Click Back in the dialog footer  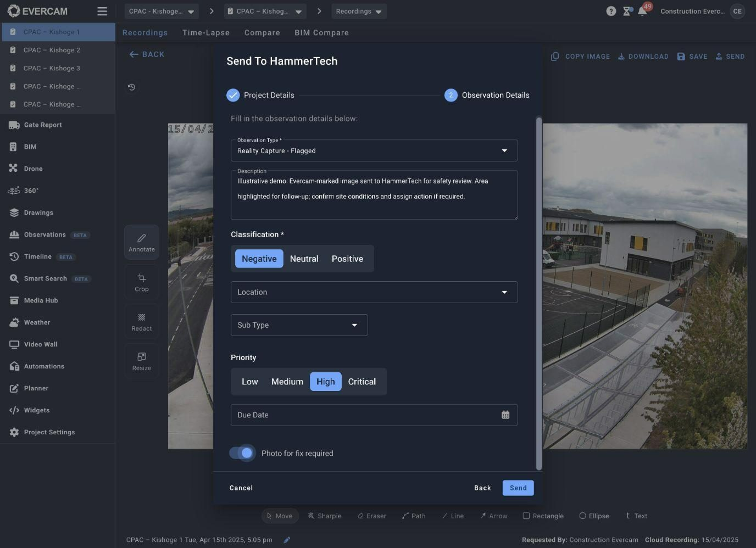click(482, 488)
